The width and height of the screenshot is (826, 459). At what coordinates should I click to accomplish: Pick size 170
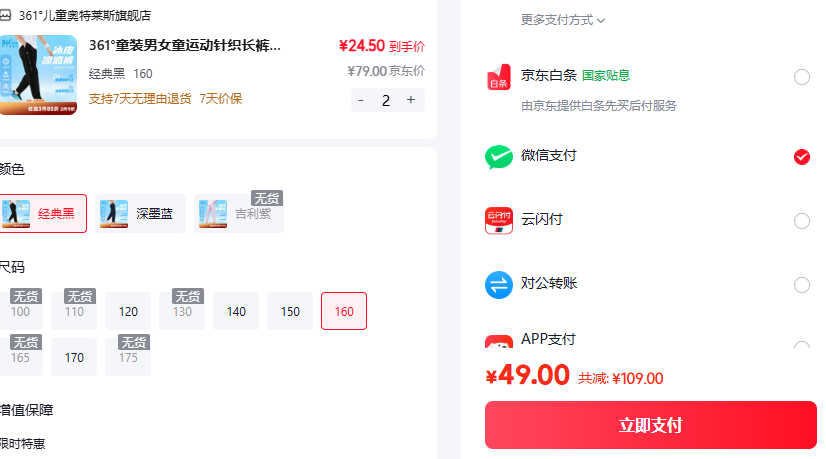74,357
